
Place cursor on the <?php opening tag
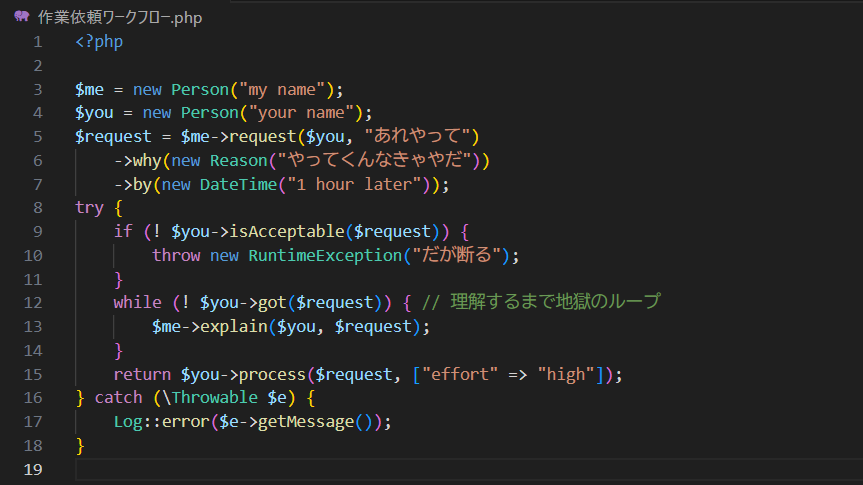click(x=99, y=42)
